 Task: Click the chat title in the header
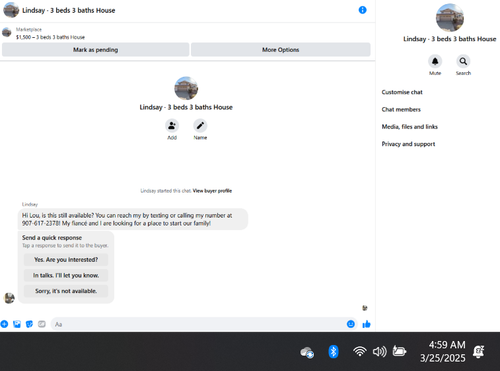pos(69,10)
